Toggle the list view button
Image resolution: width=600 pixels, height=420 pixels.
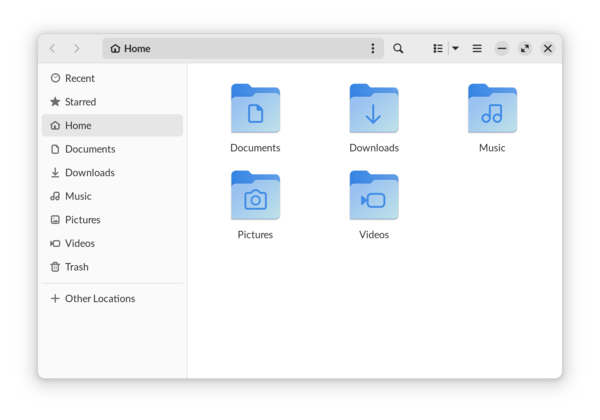(x=438, y=48)
